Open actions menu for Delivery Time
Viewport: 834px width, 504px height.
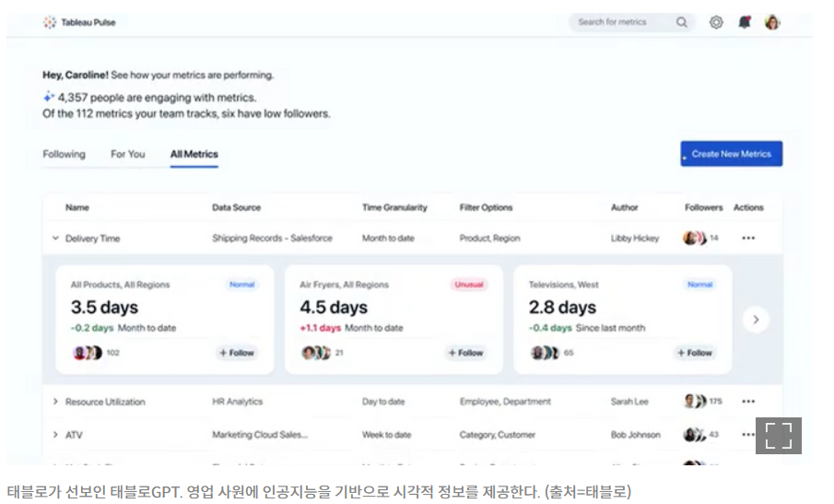pos(748,238)
